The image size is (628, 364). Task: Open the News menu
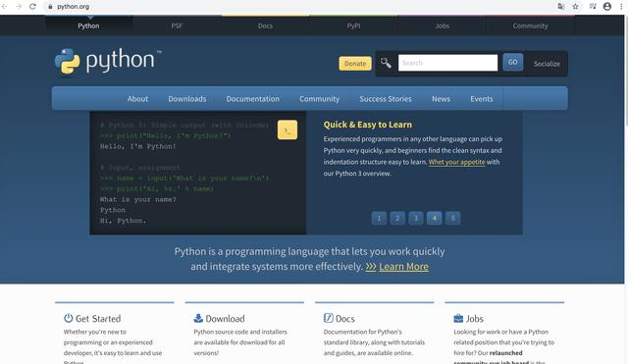(x=441, y=99)
